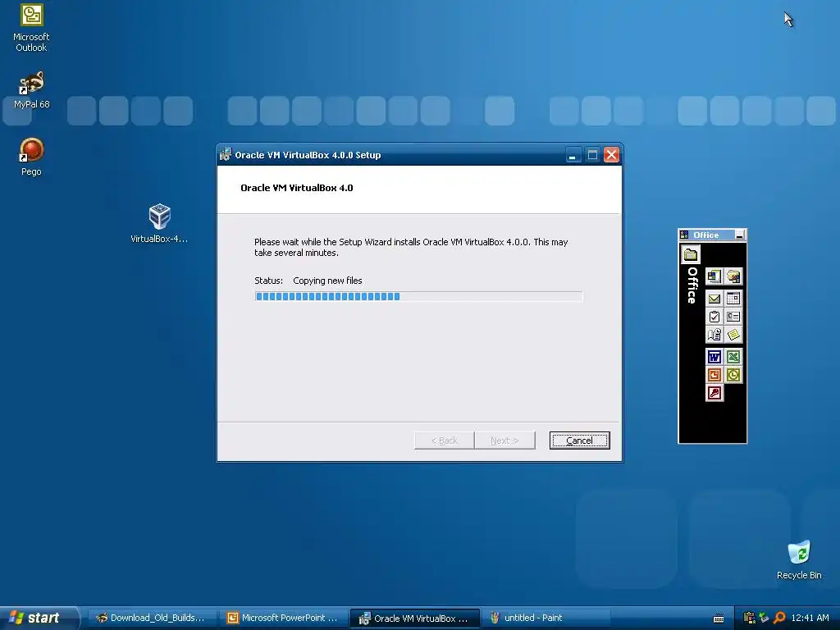This screenshot has width=840, height=630.
Task: Open the Recycle Bin
Action: pos(799,559)
